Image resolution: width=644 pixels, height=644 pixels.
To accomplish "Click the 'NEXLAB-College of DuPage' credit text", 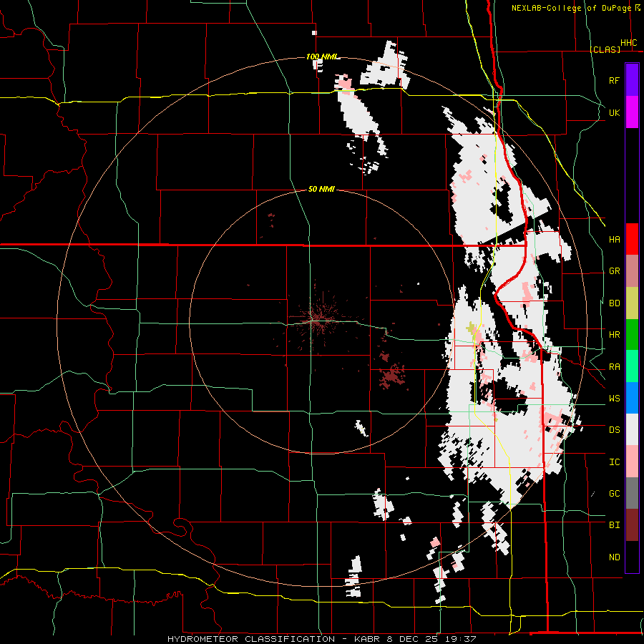I will tap(571, 8).
